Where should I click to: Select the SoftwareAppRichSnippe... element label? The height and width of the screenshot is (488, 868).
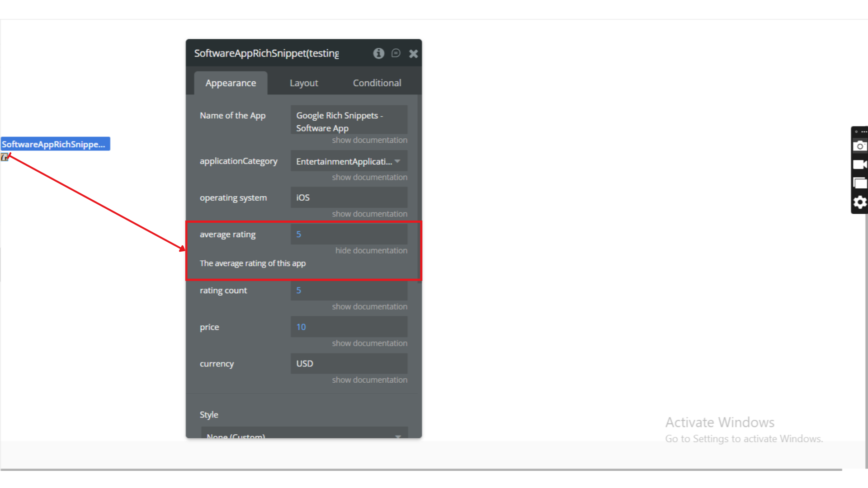tap(55, 144)
